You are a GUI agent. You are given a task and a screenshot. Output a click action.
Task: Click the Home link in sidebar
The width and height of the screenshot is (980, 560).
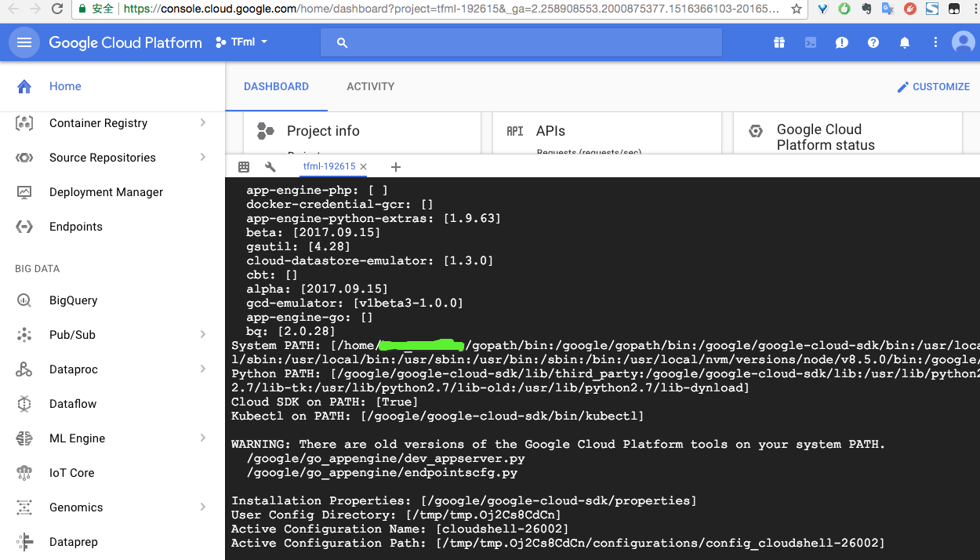[x=65, y=86]
